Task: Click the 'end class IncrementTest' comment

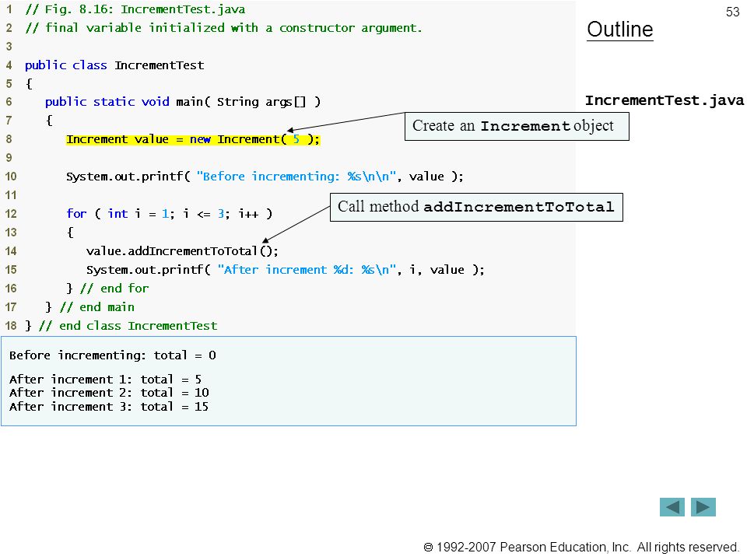Action: (x=128, y=326)
